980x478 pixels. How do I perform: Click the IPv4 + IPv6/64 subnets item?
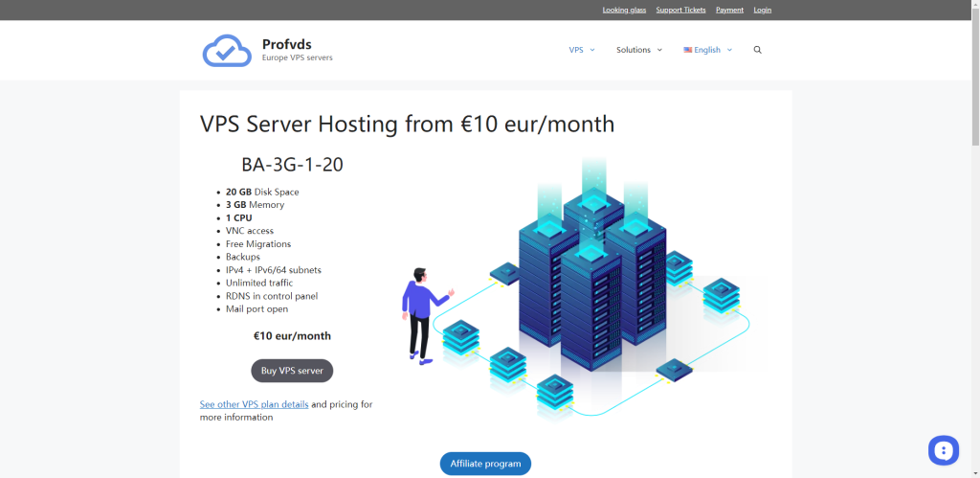[273, 270]
